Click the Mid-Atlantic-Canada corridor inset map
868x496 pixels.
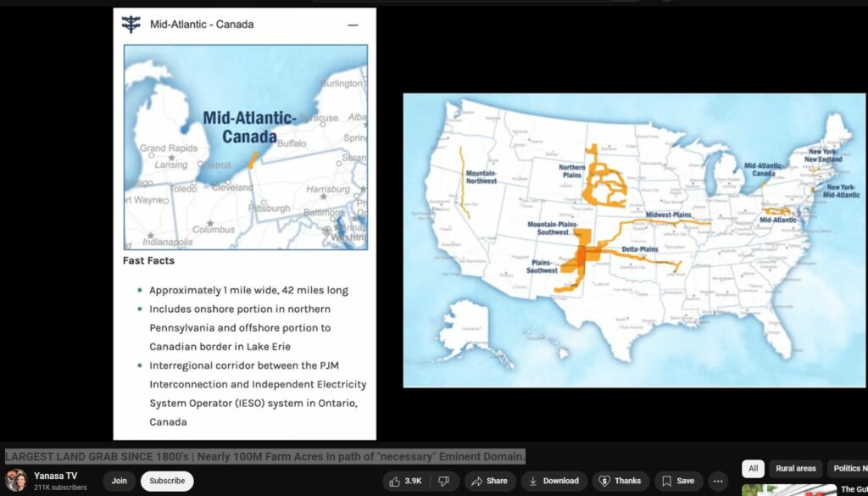point(246,148)
